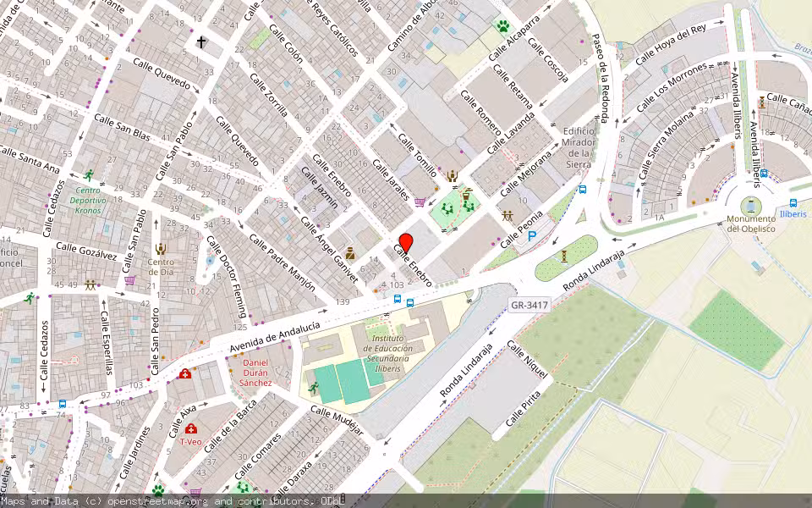Click the shopping cart icon on Calle Jarales
812x508 pixels.
[420, 202]
